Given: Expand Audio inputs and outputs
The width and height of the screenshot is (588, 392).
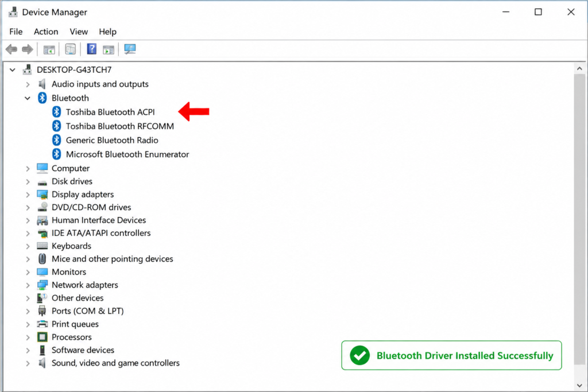Looking at the screenshot, I should tap(28, 84).
